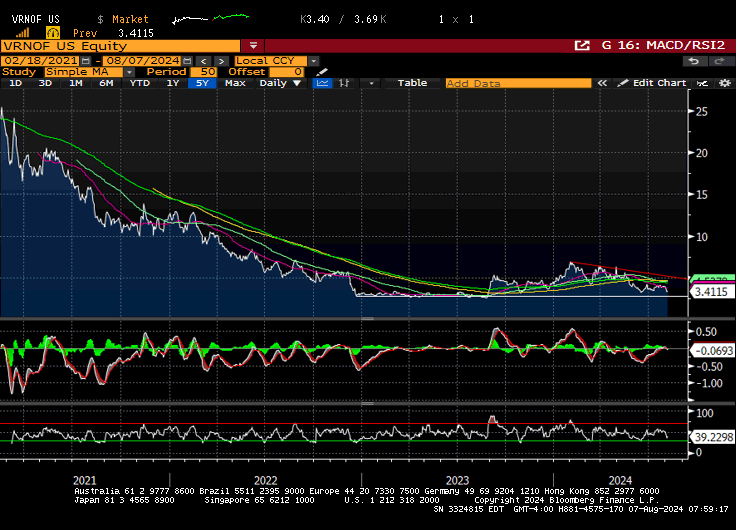This screenshot has width=736, height=530.
Task: Click the Prev 3.4115 price text
Action: 113,33
